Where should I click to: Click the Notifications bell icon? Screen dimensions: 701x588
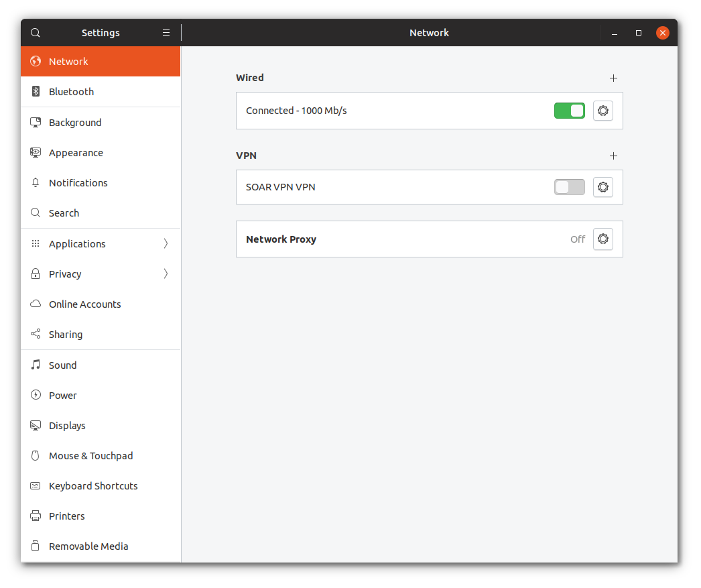point(36,182)
